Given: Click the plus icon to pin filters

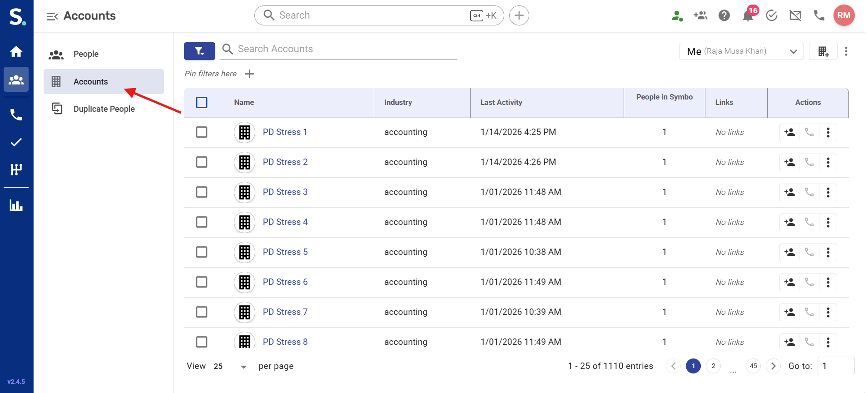Looking at the screenshot, I should 249,74.
